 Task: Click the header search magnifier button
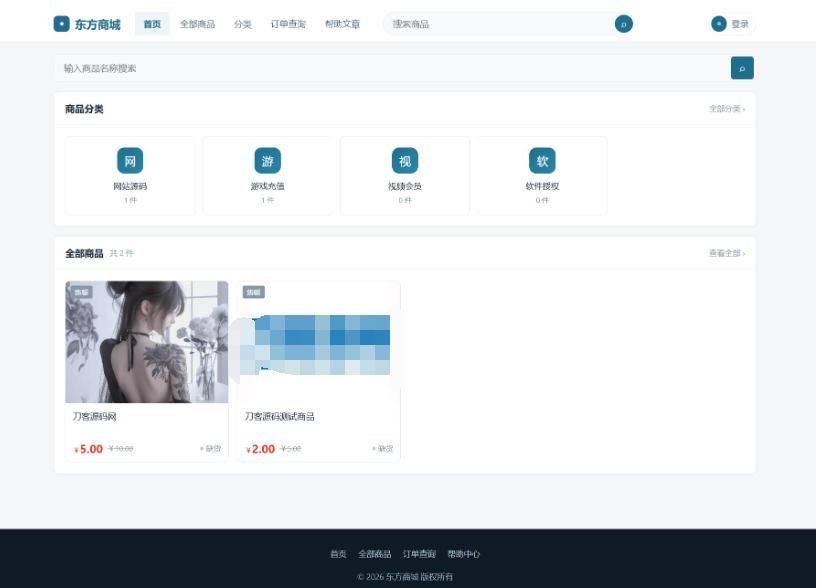tap(623, 24)
